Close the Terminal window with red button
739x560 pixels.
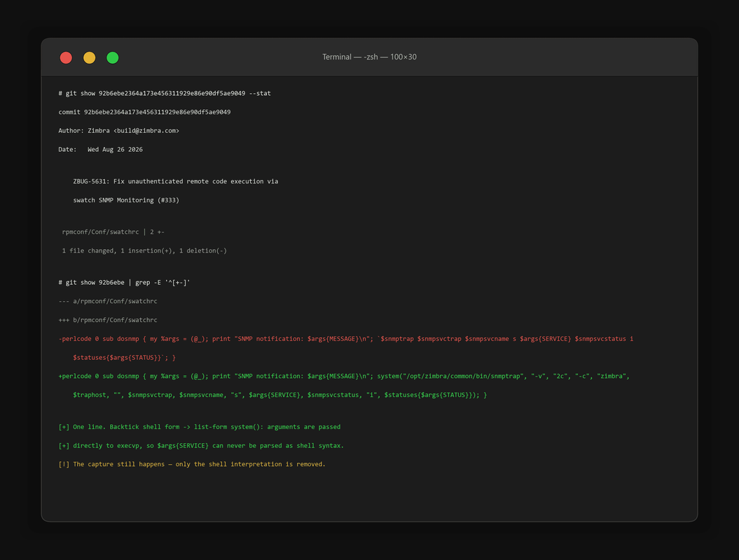66,57
